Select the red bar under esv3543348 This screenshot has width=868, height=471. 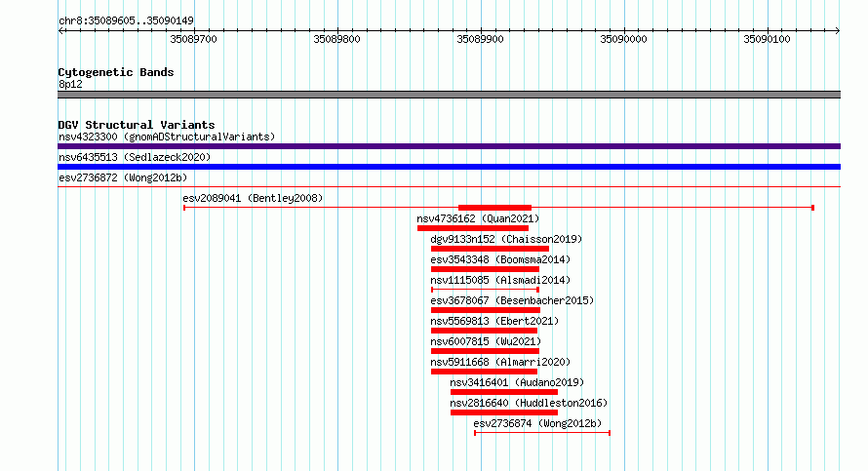click(x=485, y=269)
